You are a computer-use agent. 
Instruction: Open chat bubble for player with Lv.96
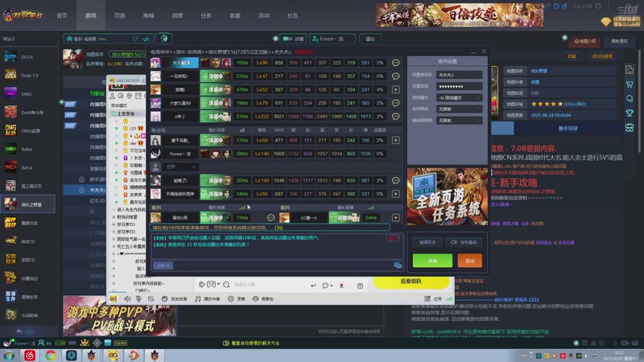[395, 63]
